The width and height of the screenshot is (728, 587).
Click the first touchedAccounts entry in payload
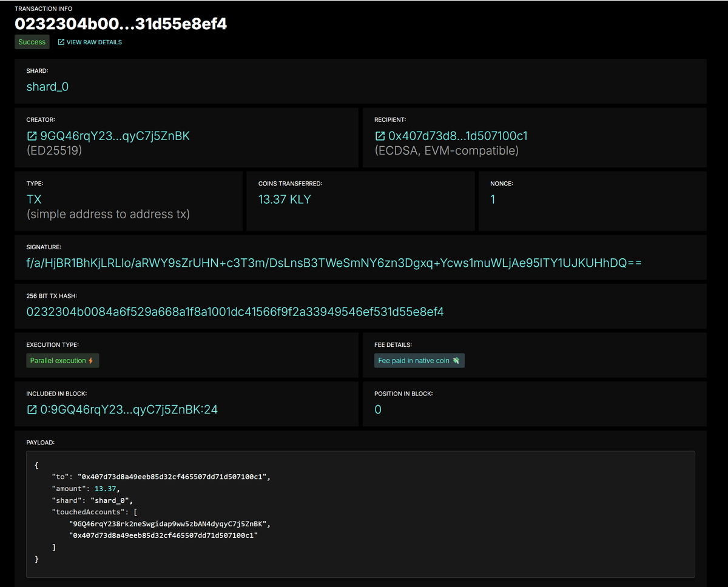[x=167, y=524]
